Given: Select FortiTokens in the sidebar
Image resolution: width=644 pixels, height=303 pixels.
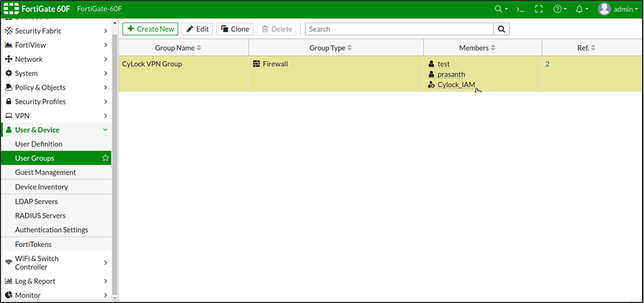Looking at the screenshot, I should pos(33,245).
